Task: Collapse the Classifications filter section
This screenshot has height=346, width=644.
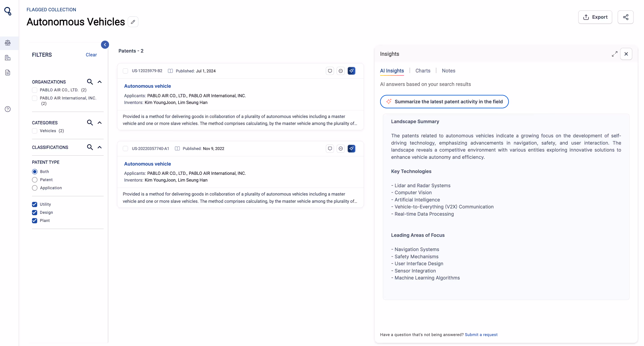Action: click(100, 147)
